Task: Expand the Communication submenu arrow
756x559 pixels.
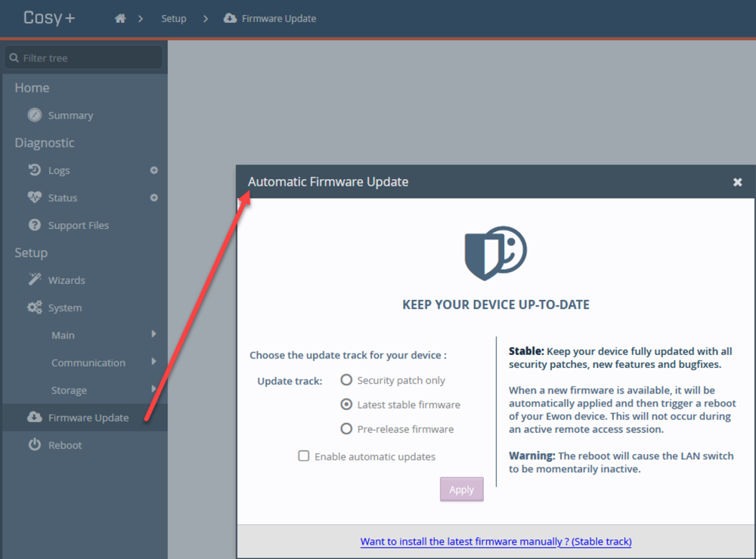Action: click(x=154, y=362)
